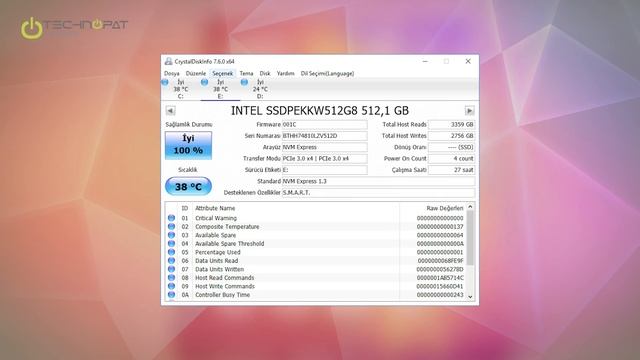640x360 pixels.
Task: Click the attribute list scrollbar thumb
Action: [x=470, y=238]
